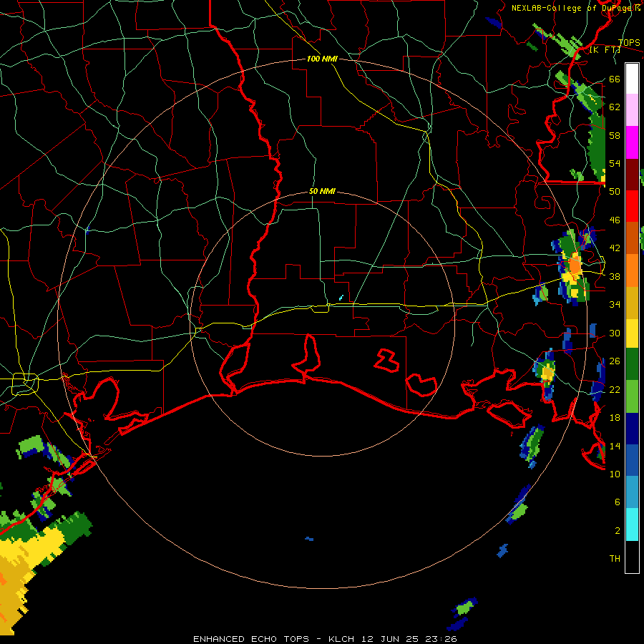Click the Enhanced Echo Tops KLCH caption
644x644 pixels.
(325, 639)
